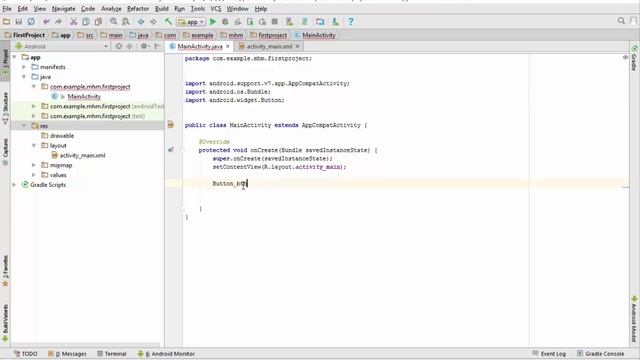
Task: Toggle the Gradle tool window on right edge
Action: tap(634, 58)
